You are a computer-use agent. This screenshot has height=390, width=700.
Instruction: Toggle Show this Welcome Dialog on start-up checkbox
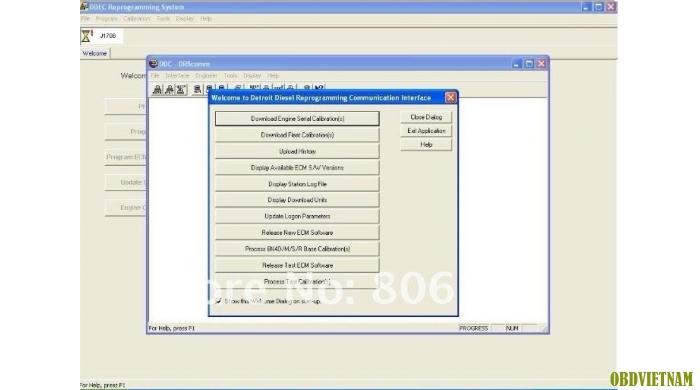click(218, 301)
